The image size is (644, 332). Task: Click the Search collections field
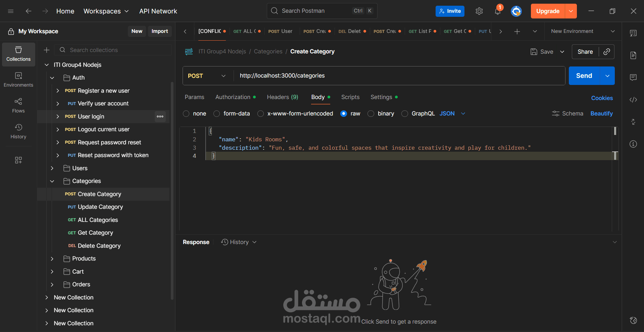(x=113, y=50)
